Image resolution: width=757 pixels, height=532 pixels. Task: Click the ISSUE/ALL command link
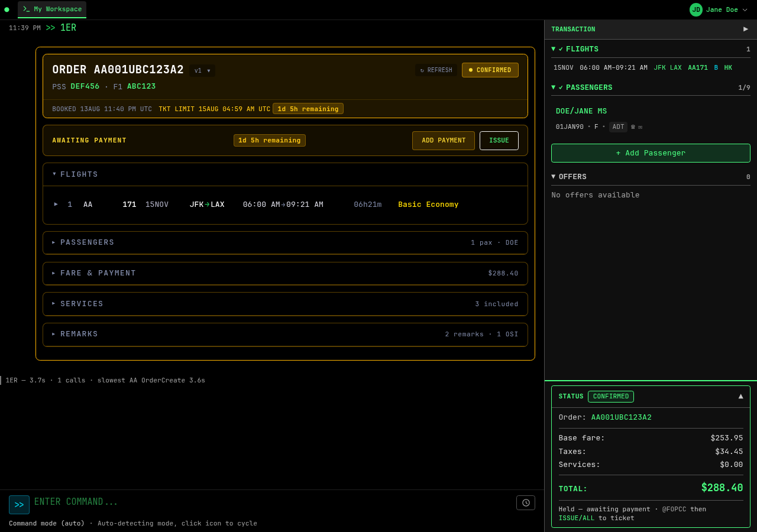[577, 518]
